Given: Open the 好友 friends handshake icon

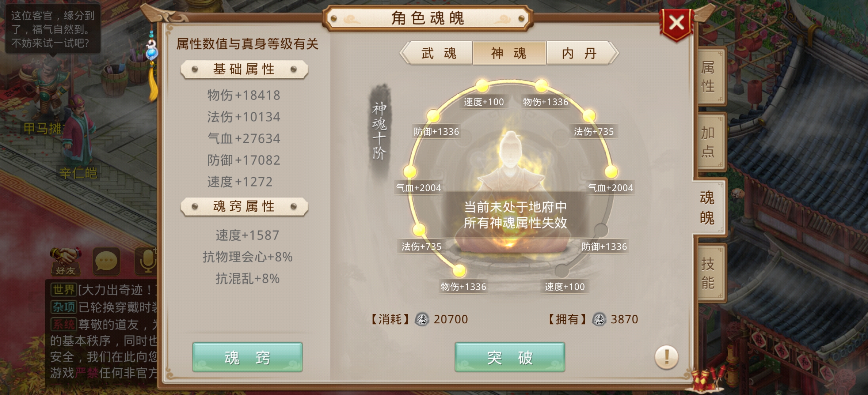Looking at the screenshot, I should click(x=66, y=261).
